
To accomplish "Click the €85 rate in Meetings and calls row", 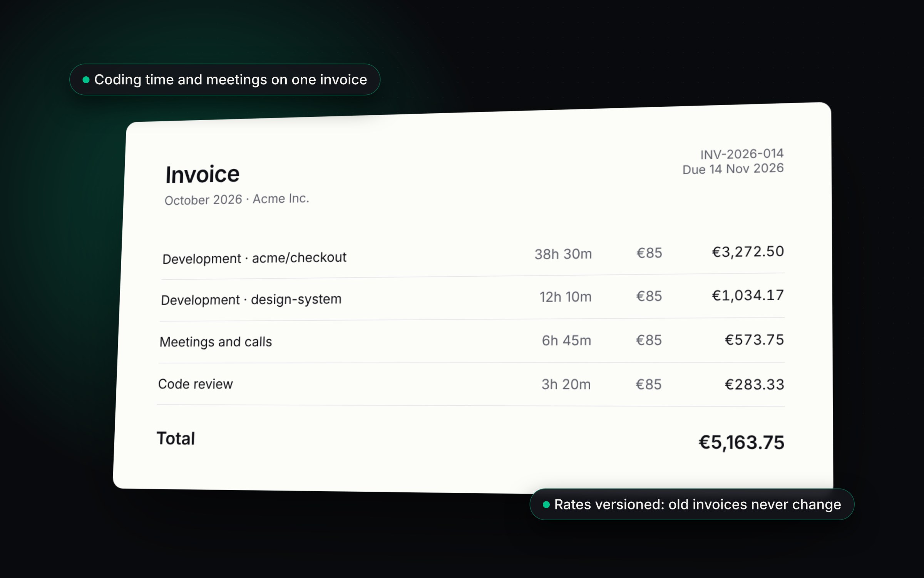I will (x=649, y=340).
